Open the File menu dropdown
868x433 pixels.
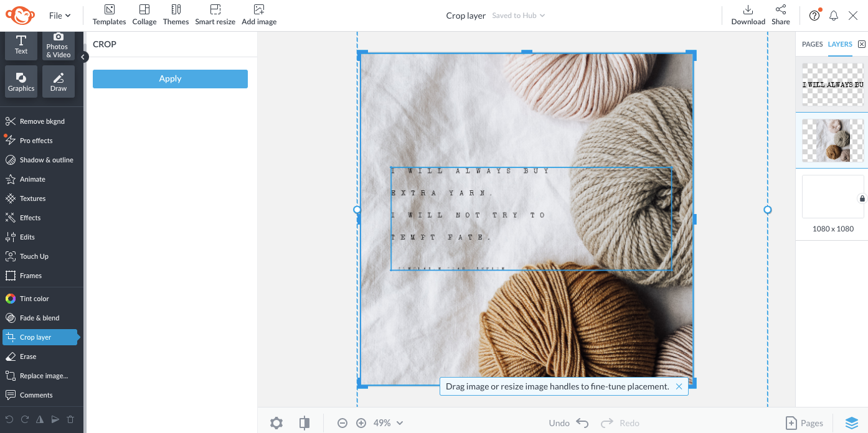(x=60, y=16)
